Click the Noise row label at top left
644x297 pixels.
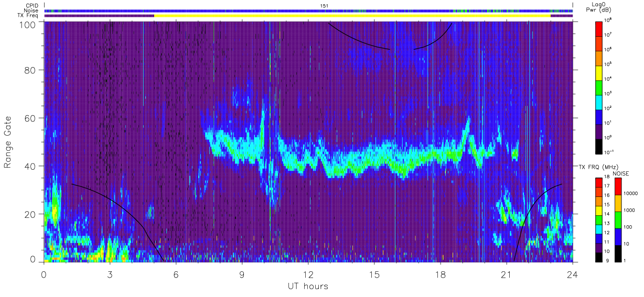coord(31,10)
